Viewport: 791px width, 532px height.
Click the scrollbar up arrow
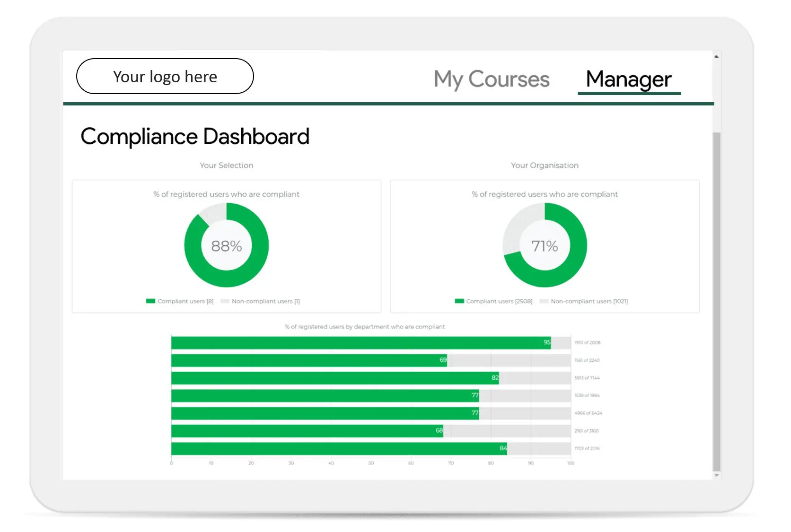click(x=717, y=57)
